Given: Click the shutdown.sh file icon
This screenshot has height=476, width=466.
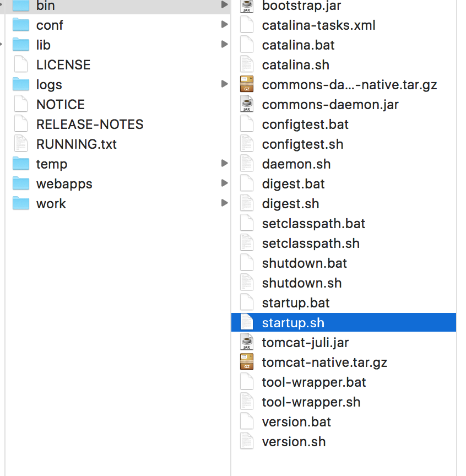Looking at the screenshot, I should coord(247,283).
